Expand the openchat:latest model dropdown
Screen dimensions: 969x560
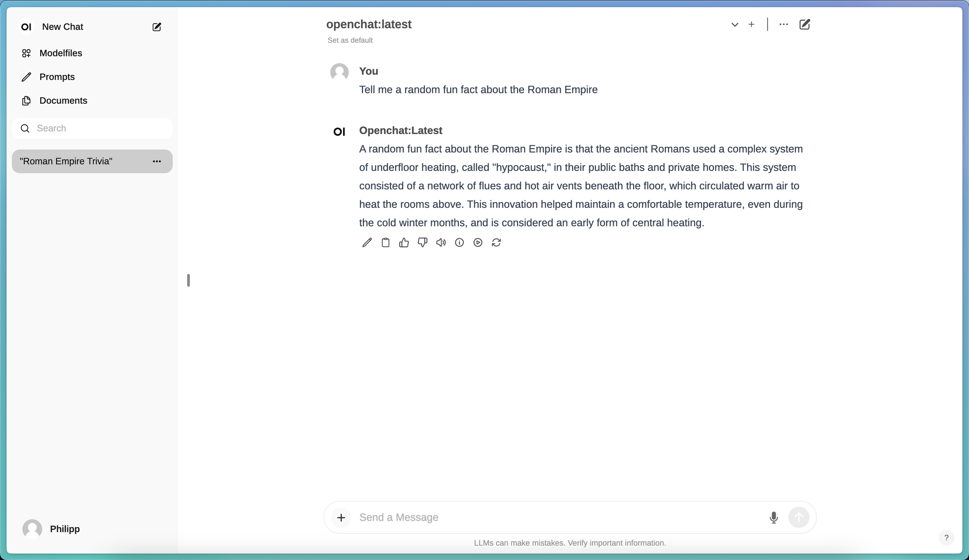tap(735, 25)
